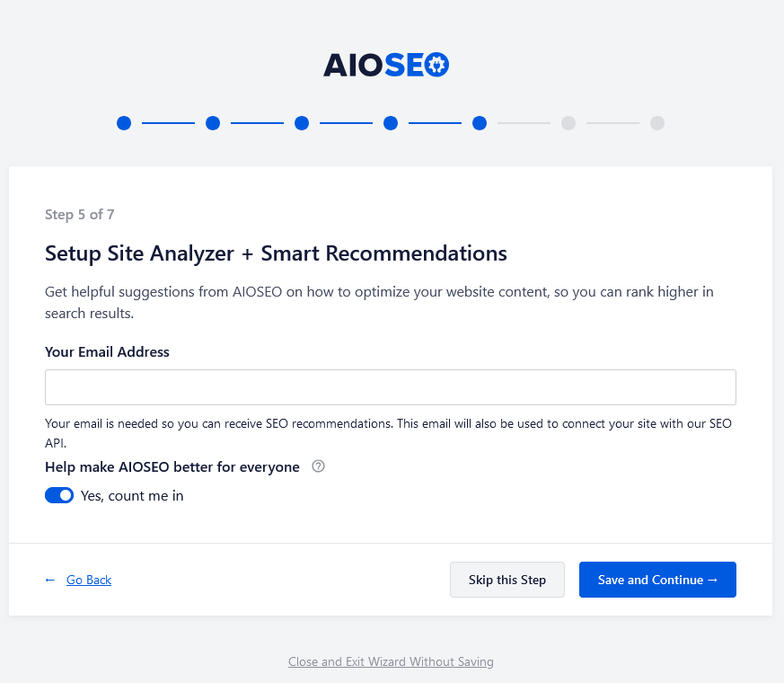Click Save and Continue button
The width and height of the screenshot is (784, 683).
(657, 580)
